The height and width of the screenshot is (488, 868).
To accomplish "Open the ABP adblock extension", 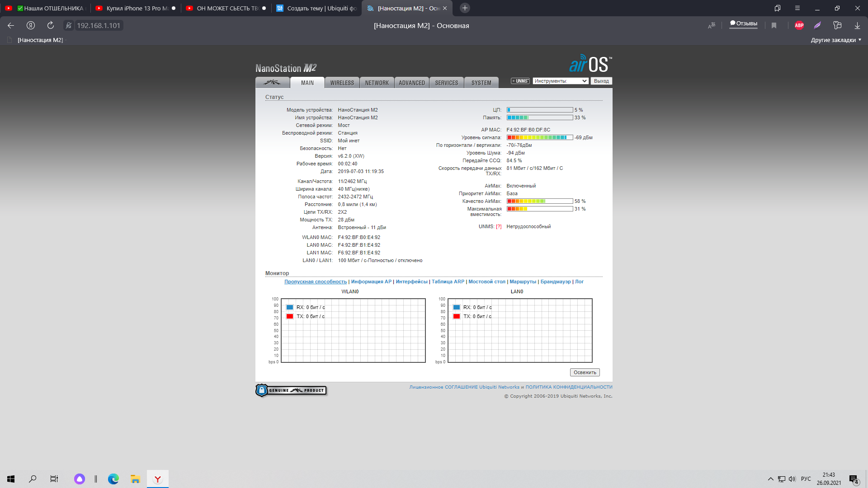I will click(x=799, y=25).
